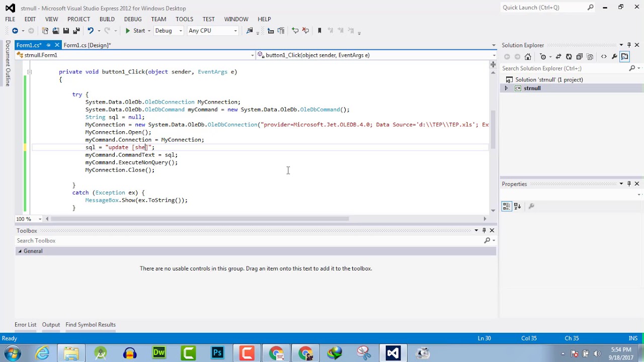644x362 pixels.
Task: Click Collapse All in Solution Explorer
Action: [580, 57]
